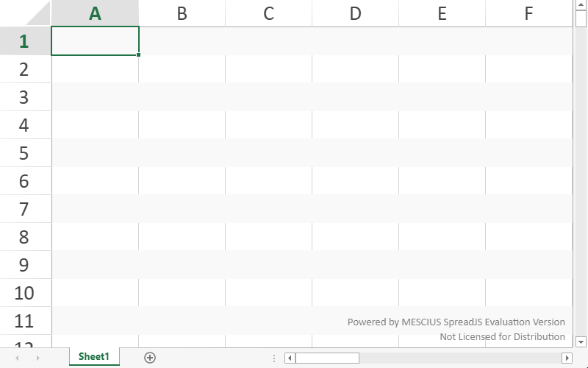Click the horizontal scrollbar thumb

click(327, 358)
